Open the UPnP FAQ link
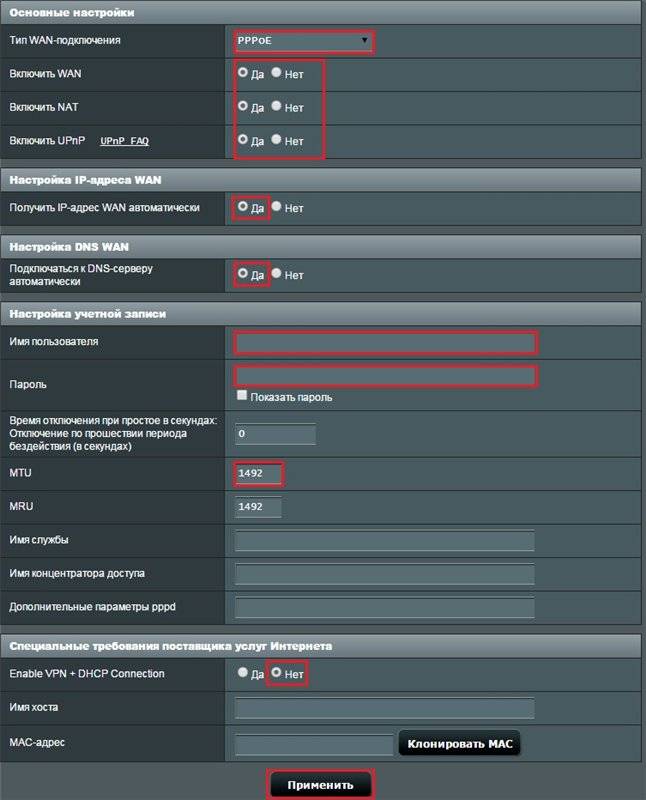 (x=124, y=142)
